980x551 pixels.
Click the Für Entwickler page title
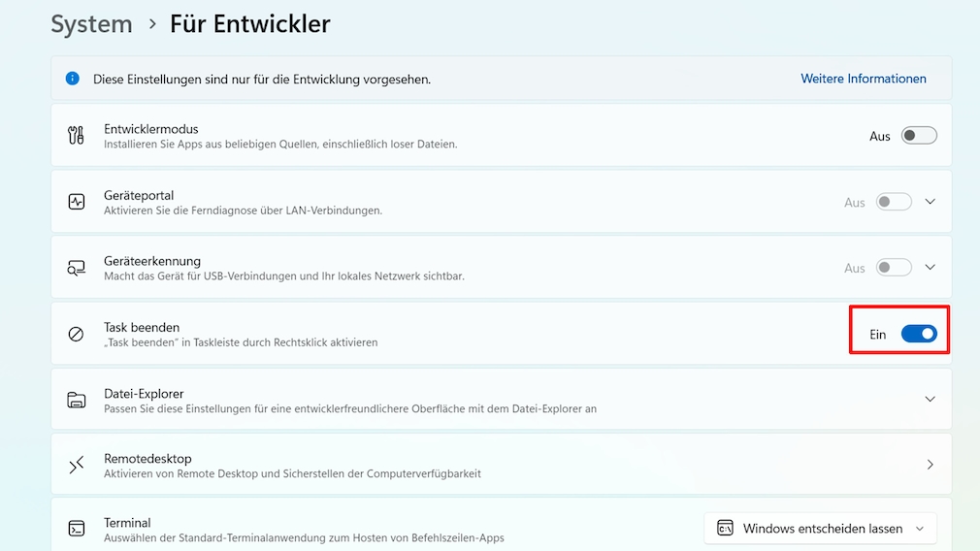249,24
